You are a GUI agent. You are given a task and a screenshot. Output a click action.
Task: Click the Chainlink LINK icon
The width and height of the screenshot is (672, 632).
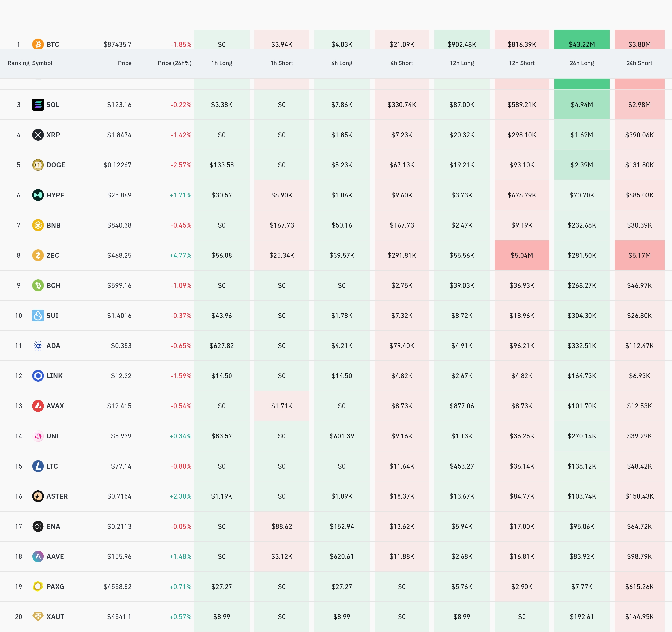[38, 375]
